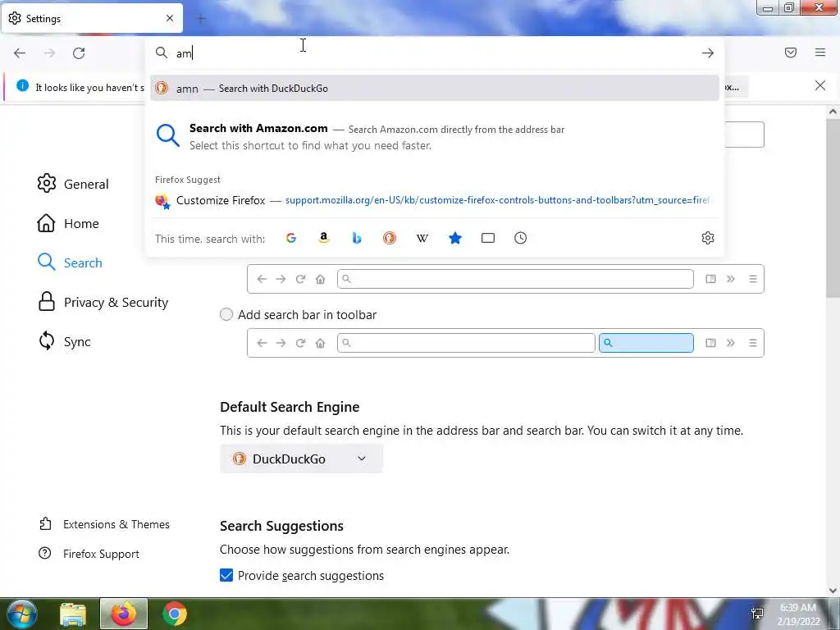Click the scrollbar up arrow
The image size is (840, 630).
pyautogui.click(x=833, y=112)
